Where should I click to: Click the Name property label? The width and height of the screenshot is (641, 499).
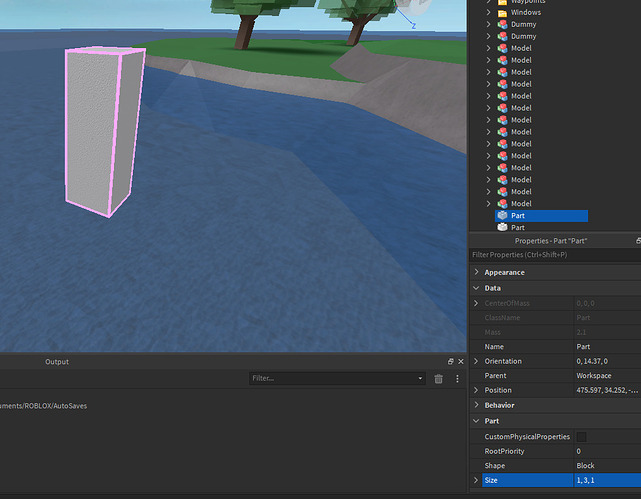pos(494,347)
